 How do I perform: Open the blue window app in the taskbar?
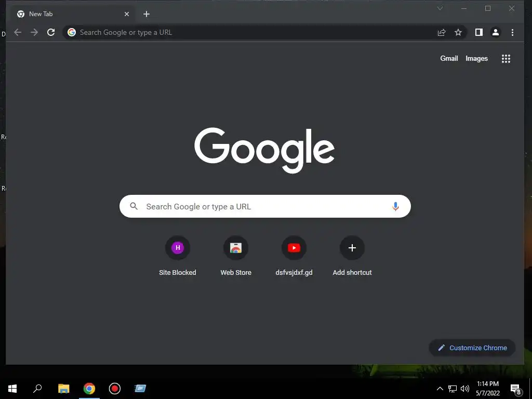[x=140, y=389]
